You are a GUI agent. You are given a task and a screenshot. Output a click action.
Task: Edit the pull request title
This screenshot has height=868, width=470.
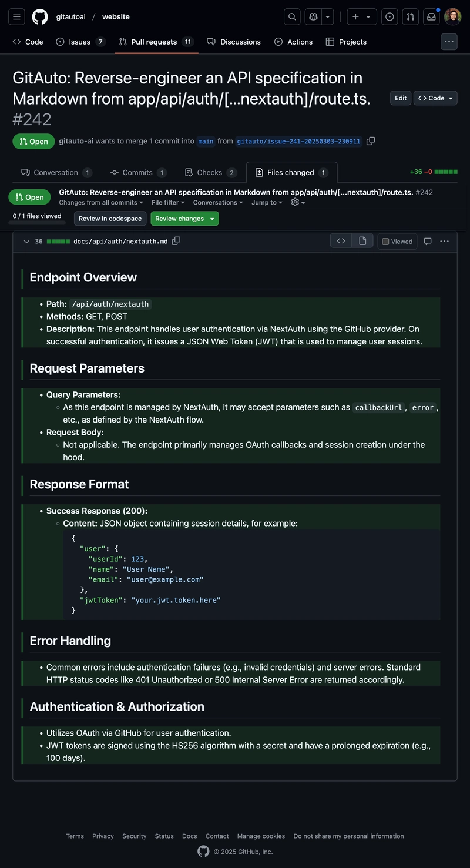tap(401, 98)
